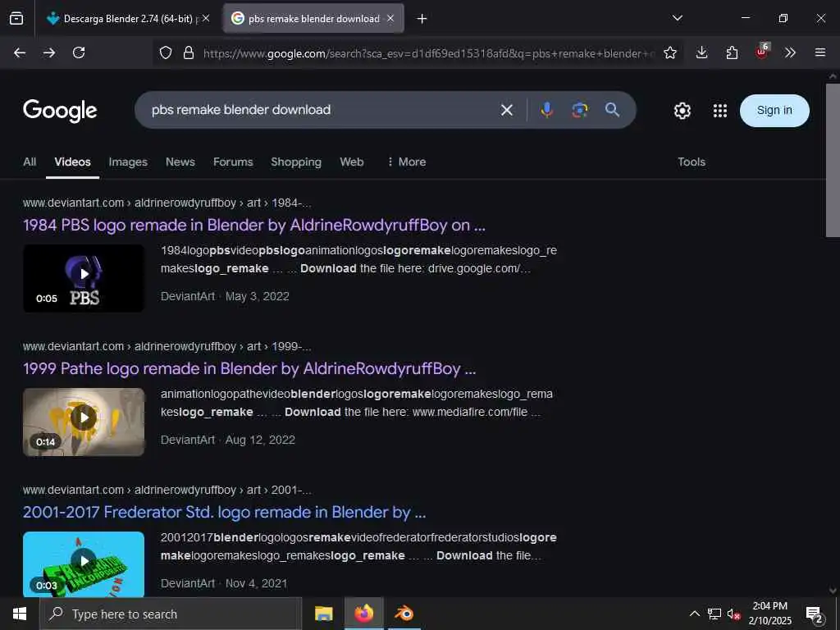Open 2001-2017 Frederator Std. logo result
This screenshot has height=630, width=840.
coord(224,512)
